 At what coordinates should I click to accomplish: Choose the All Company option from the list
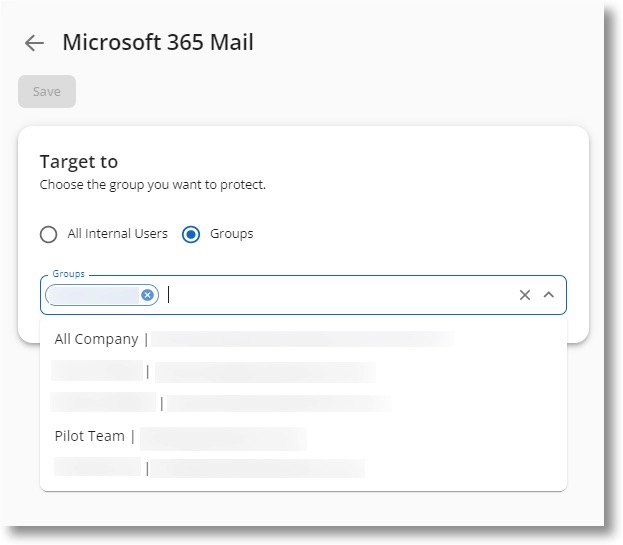tap(97, 339)
